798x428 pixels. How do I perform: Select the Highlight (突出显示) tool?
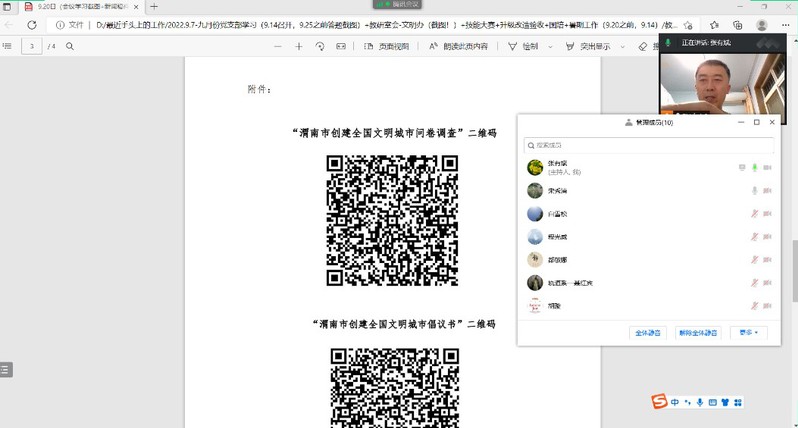point(588,46)
